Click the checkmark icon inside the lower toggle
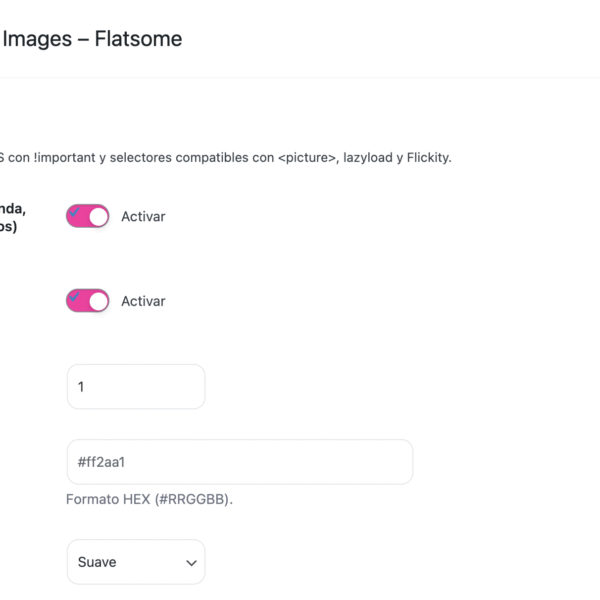 [74, 296]
